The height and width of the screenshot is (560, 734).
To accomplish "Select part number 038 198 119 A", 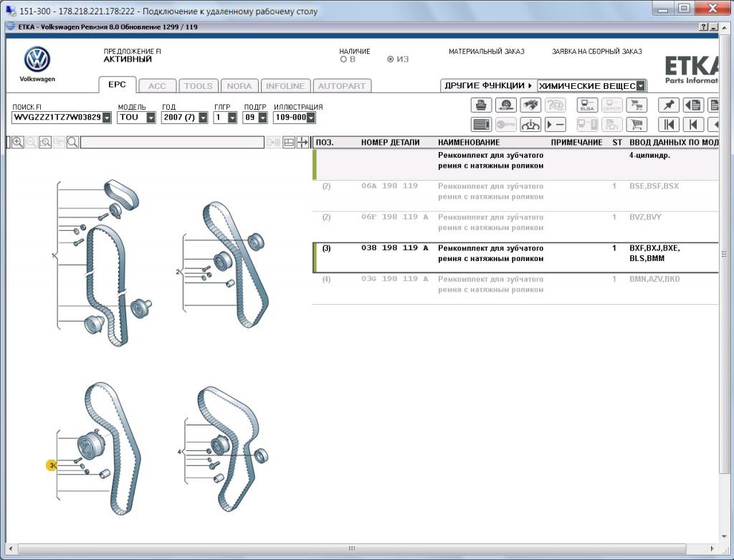I will [x=395, y=248].
